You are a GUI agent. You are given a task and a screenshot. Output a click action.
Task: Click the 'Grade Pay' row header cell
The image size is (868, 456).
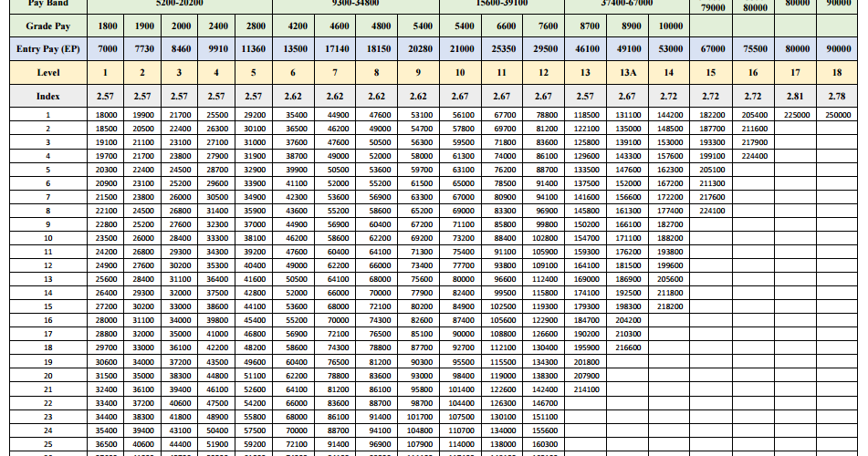pos(48,26)
